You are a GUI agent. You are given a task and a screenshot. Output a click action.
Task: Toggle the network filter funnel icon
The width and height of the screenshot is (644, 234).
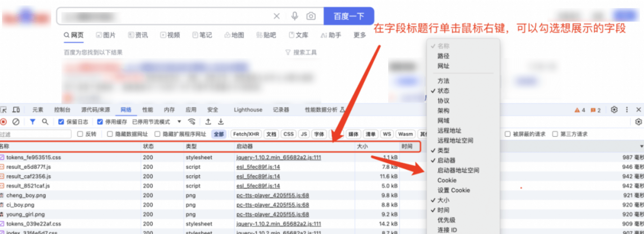tap(32, 122)
